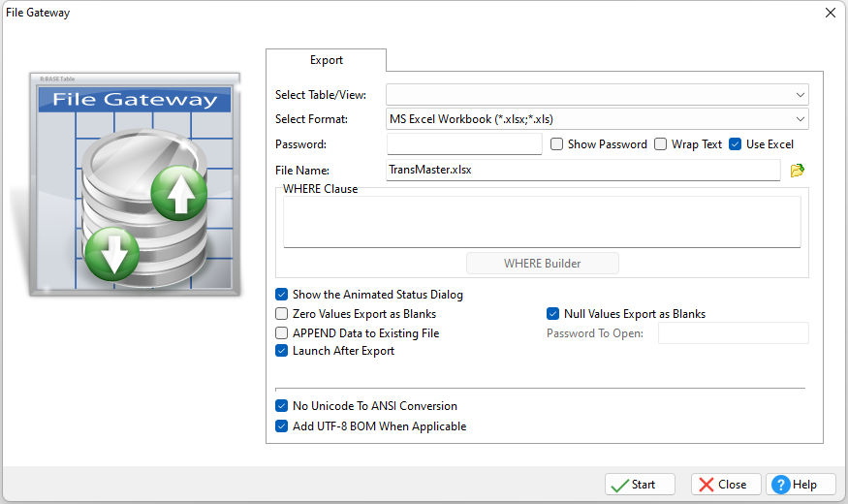This screenshot has width=848, height=504.
Task: Click the WHERE Builder button
Action: [x=543, y=264]
